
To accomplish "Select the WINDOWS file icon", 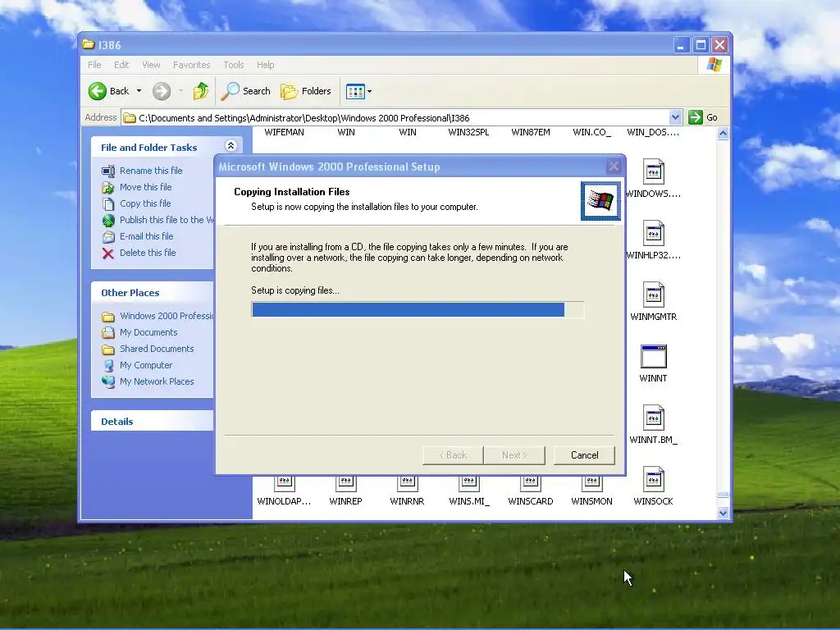I will (654, 171).
